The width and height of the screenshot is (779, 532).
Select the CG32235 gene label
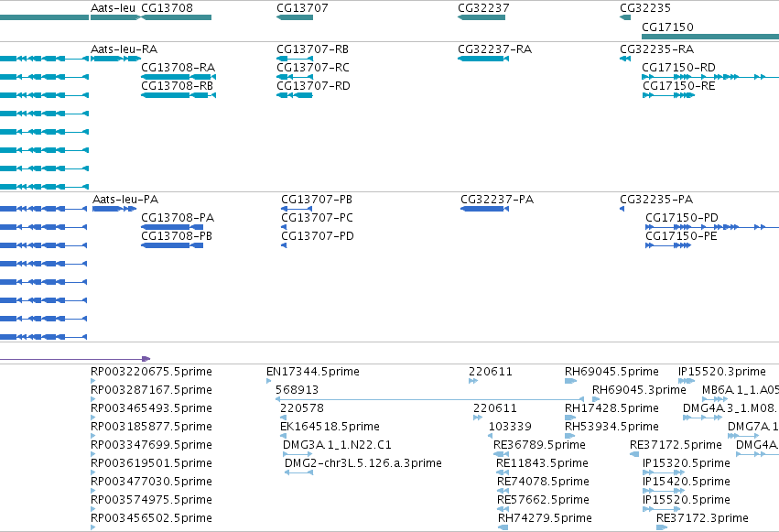click(645, 8)
